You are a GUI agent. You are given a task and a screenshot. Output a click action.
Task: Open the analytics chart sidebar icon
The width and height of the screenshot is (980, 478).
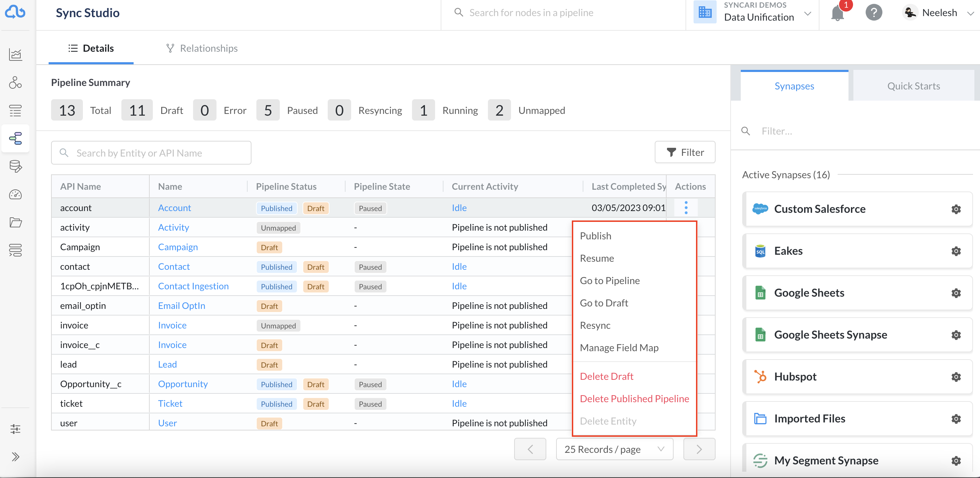15,55
